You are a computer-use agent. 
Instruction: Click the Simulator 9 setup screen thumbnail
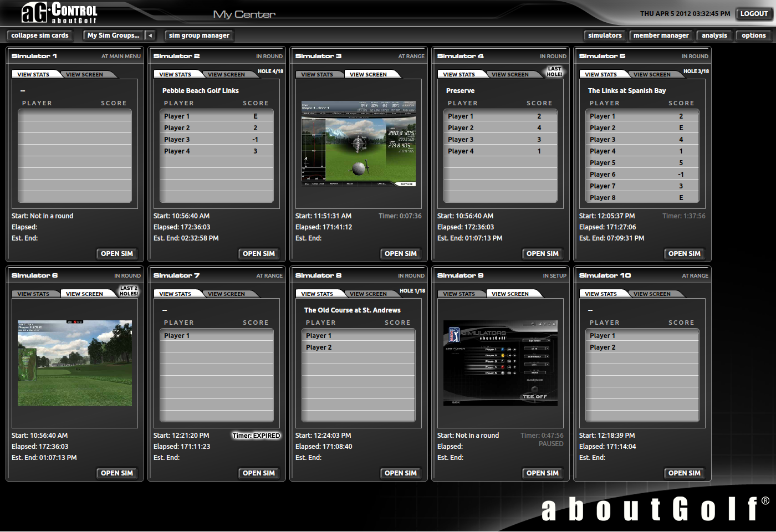click(x=501, y=363)
